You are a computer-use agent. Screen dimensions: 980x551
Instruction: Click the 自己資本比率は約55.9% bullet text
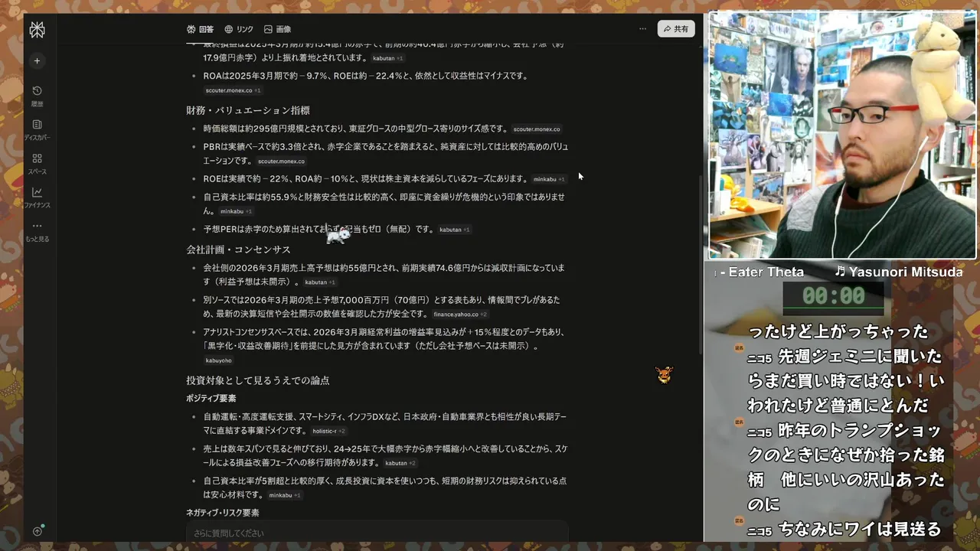[x=384, y=204]
